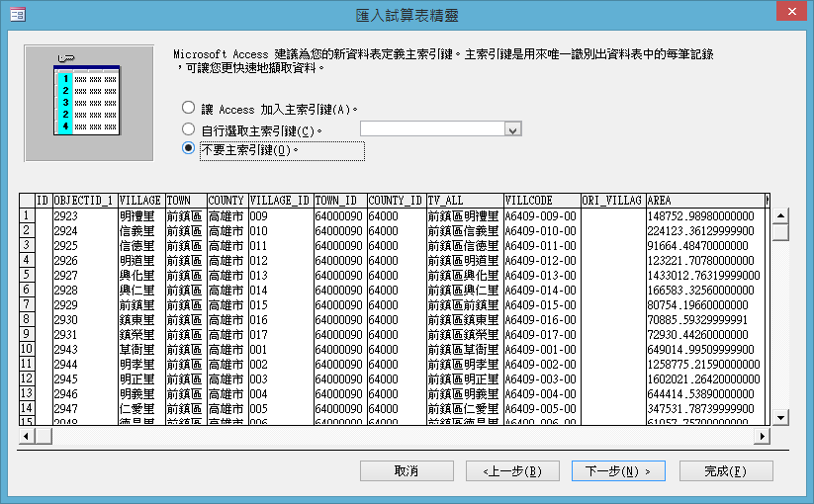This screenshot has width=814, height=504.
Task: Open the primary key field dropdown
Action: [512, 129]
